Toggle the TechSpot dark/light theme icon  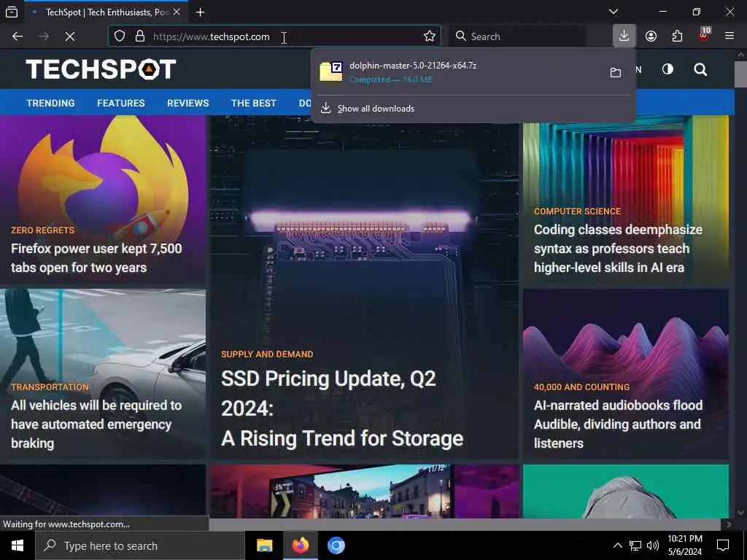click(x=667, y=69)
